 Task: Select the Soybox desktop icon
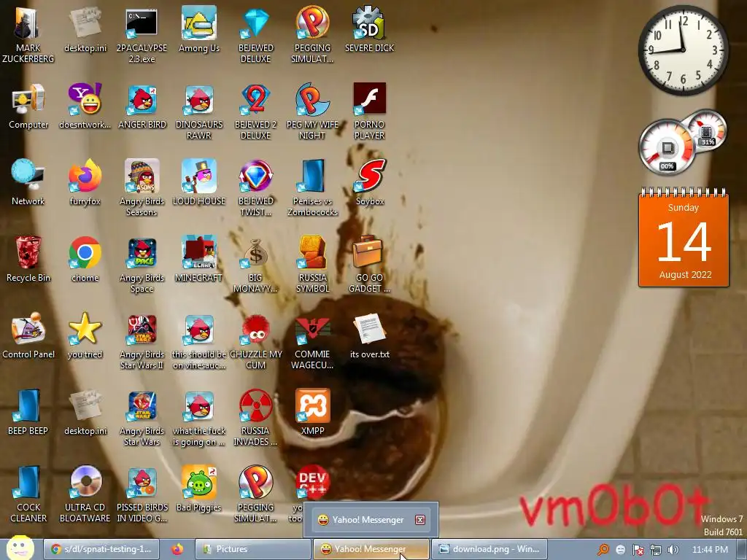pos(370,183)
